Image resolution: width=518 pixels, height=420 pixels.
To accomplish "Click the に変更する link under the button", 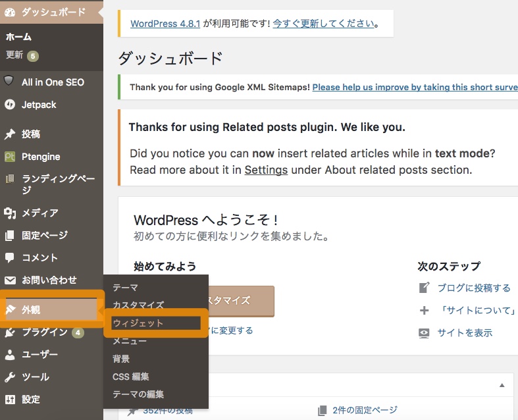I will point(231,330).
